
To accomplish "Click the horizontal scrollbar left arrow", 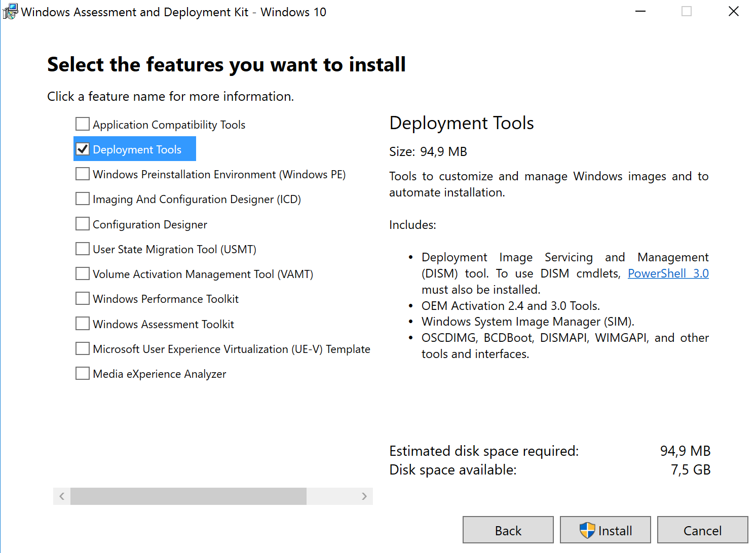I will tap(62, 496).
